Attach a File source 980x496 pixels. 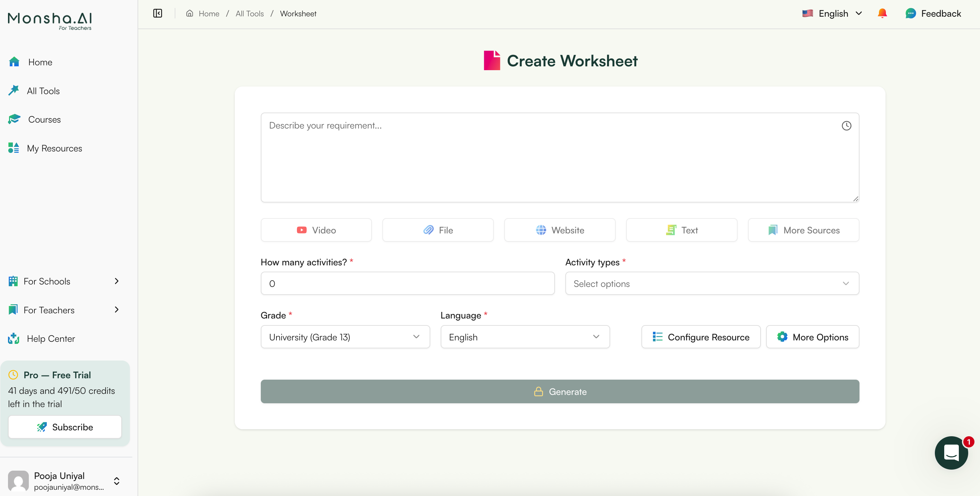click(438, 230)
